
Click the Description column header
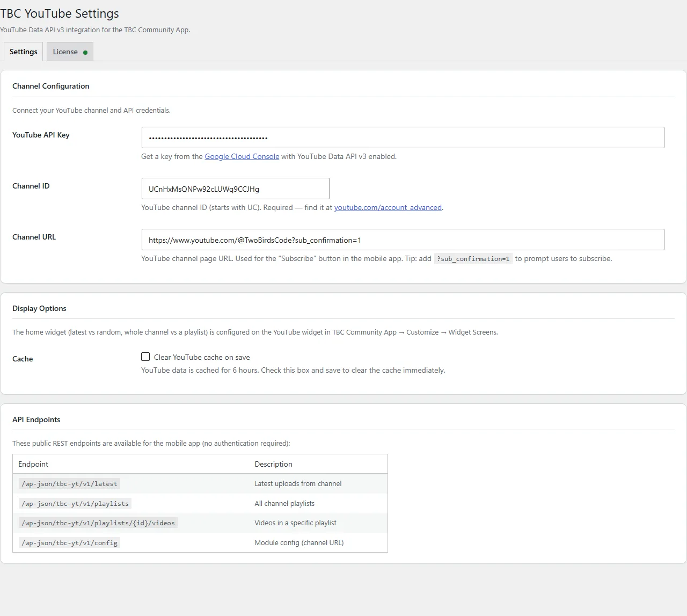[273, 464]
